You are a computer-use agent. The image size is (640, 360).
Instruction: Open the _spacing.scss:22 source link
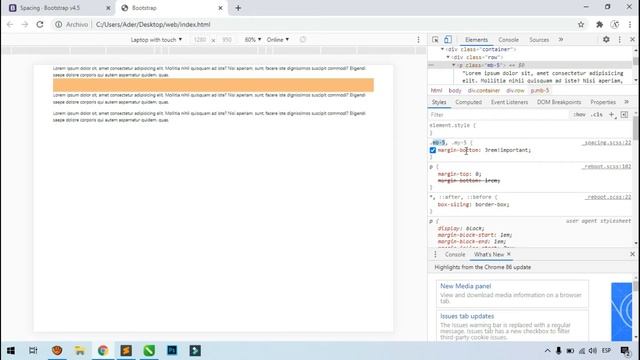click(x=607, y=143)
